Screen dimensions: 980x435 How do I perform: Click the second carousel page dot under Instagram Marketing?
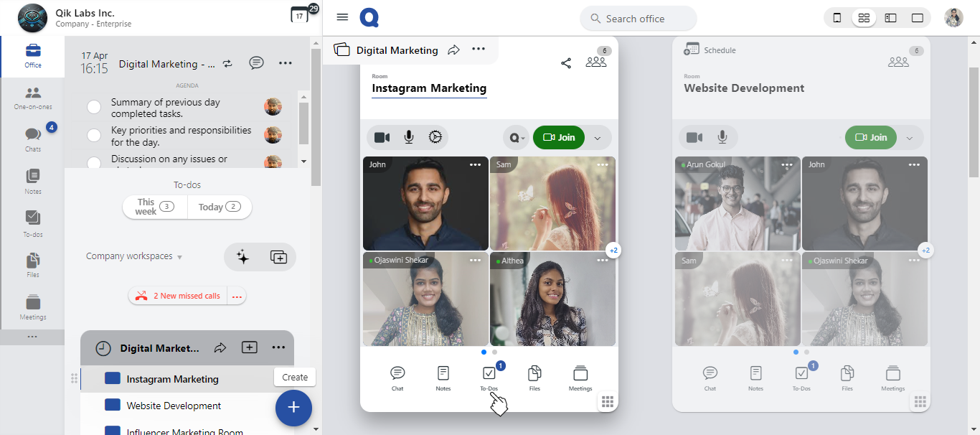[x=494, y=352]
